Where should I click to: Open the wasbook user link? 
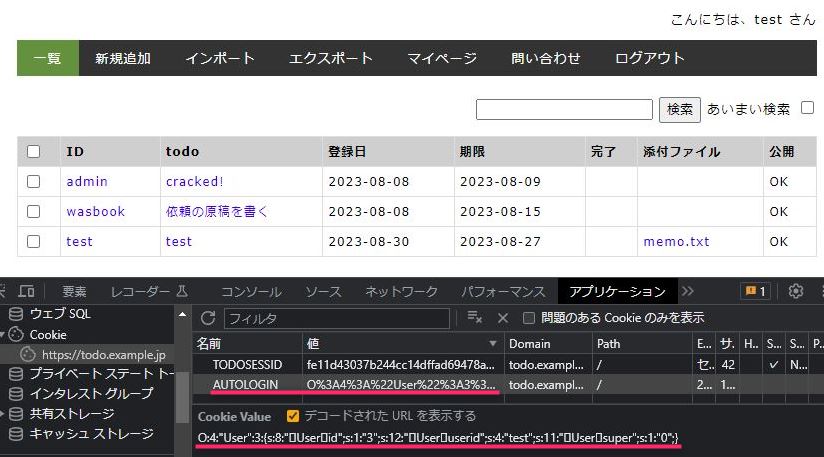[96, 211]
